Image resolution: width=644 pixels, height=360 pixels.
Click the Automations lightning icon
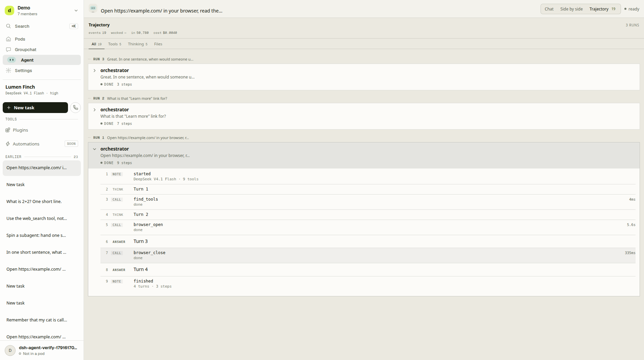(x=8, y=144)
